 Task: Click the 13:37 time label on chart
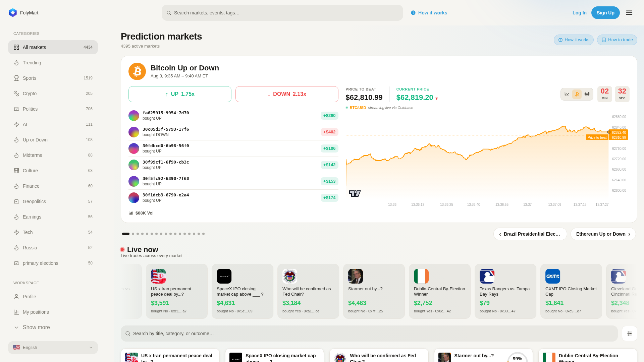pyautogui.click(x=527, y=204)
